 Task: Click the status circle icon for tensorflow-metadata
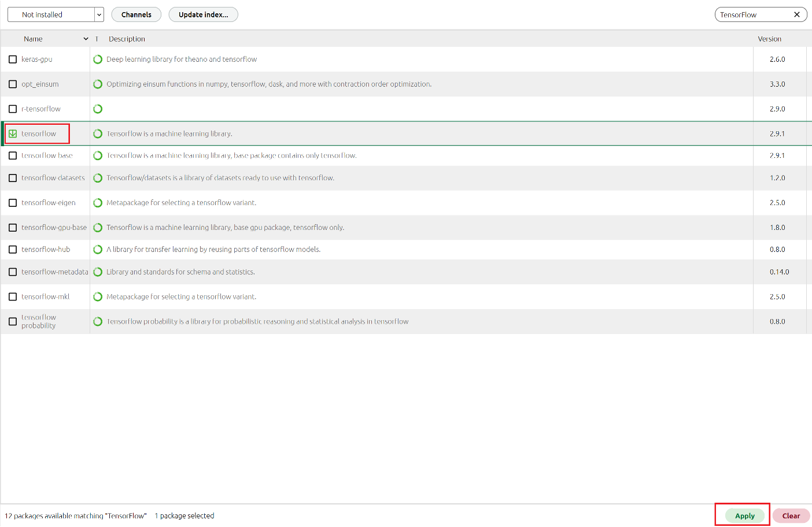(98, 272)
